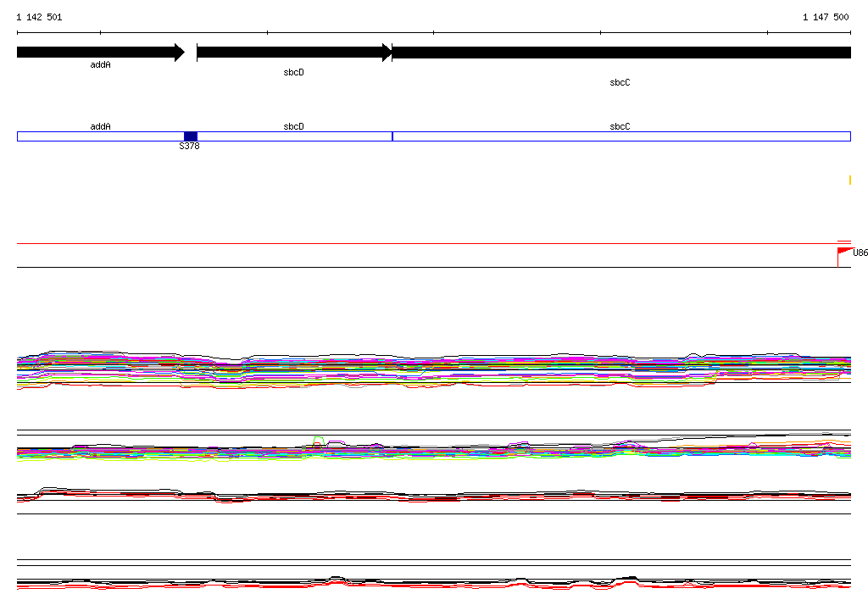Select the blue-outlined addA segment box
This screenshot has width=868, height=605.
101,136
